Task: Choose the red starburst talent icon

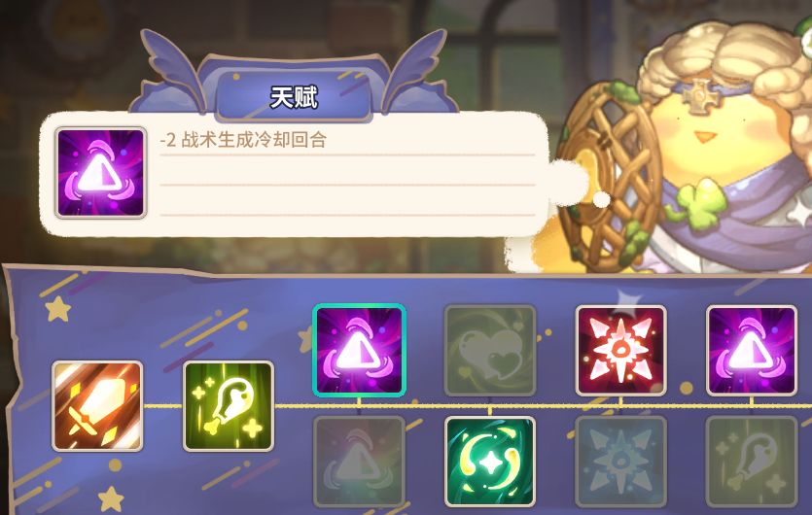Action: pos(620,351)
